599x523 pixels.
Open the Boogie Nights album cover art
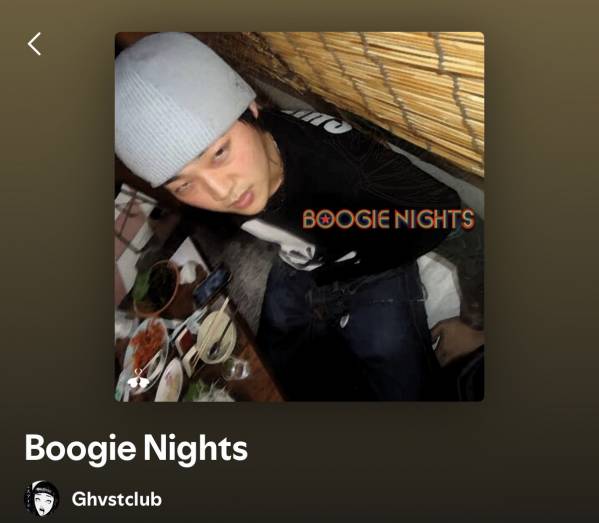(300, 217)
